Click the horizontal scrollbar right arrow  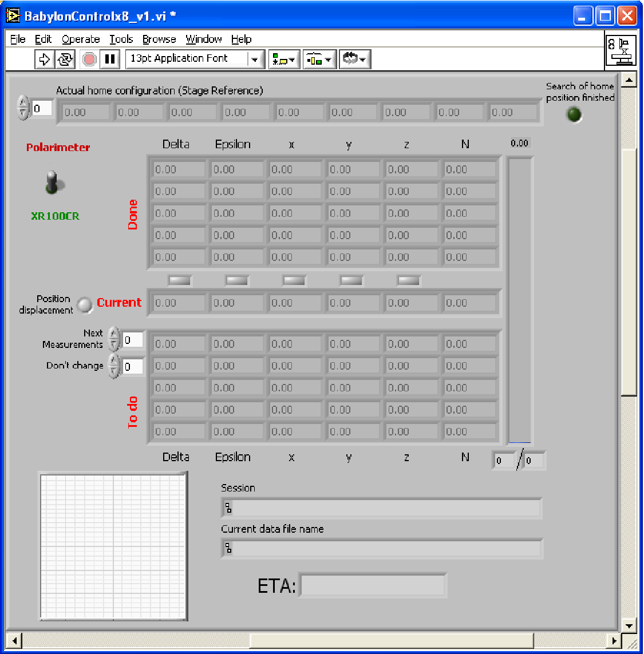coord(614,640)
